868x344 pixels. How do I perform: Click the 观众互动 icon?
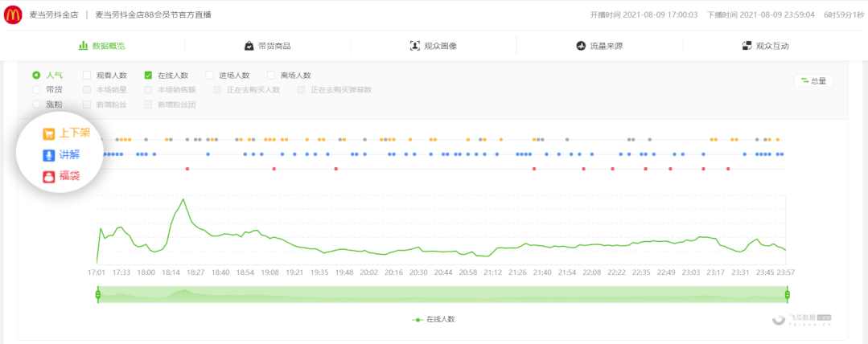[747, 46]
